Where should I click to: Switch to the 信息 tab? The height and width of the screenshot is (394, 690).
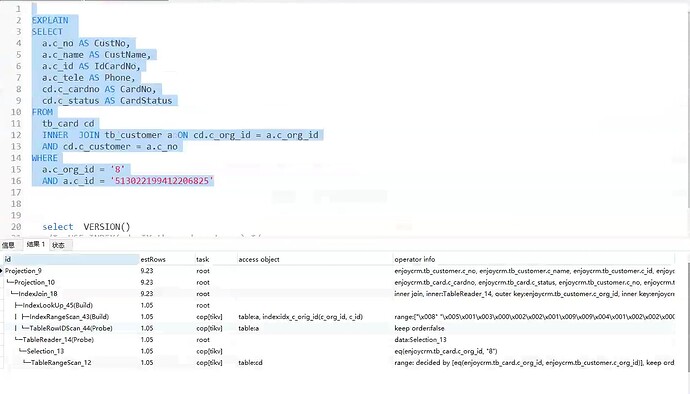[x=8, y=245]
